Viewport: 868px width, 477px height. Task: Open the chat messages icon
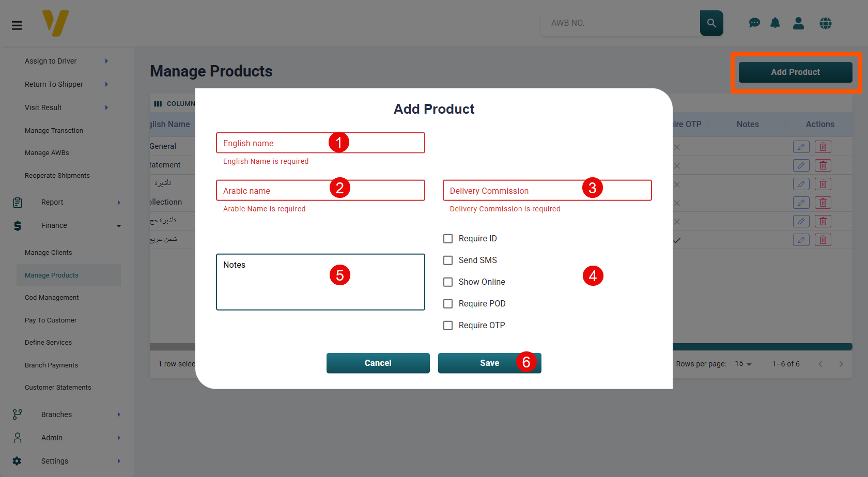[x=755, y=23]
